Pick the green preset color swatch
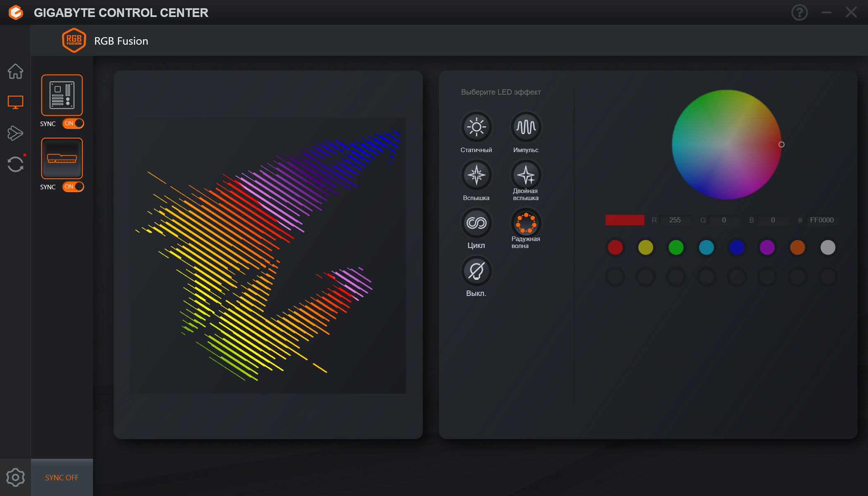Image resolution: width=868 pixels, height=496 pixels. 676,248
